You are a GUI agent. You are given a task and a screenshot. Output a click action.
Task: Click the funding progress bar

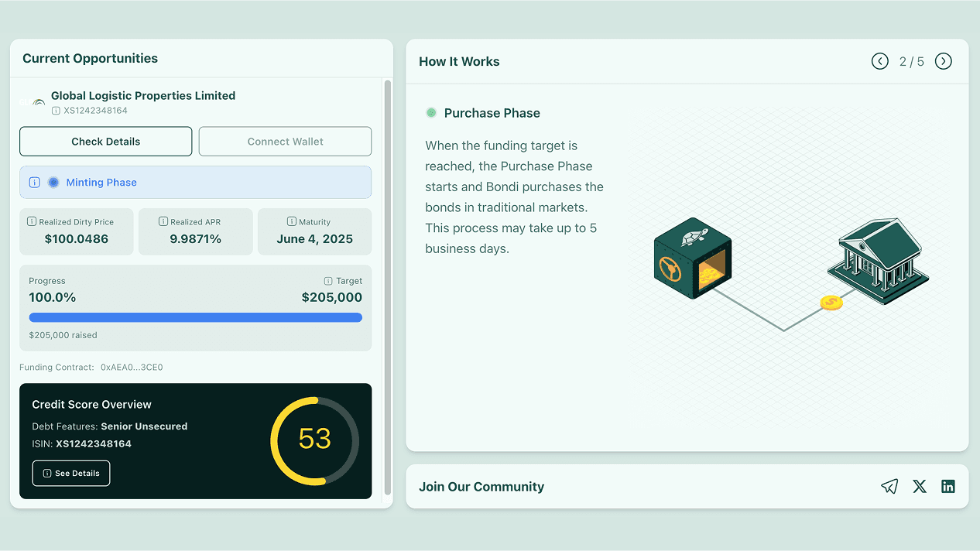[195, 317]
